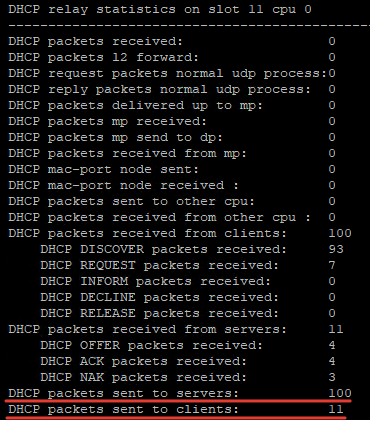Click underlined 'DHCP packets sent to clients:' line
This screenshot has height=422, width=370.
[x=176, y=409]
